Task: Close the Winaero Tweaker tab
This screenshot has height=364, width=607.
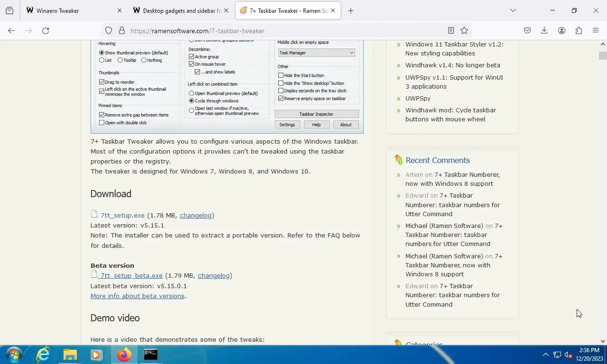Action: pos(119,10)
